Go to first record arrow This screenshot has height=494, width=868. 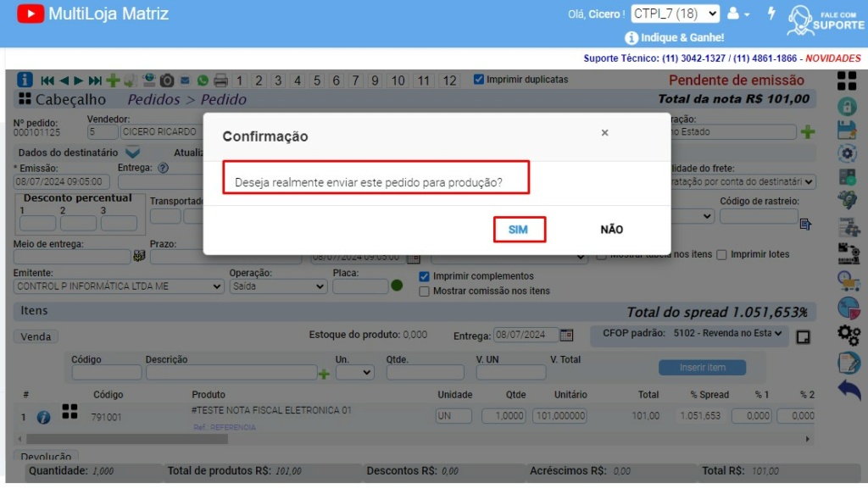point(47,80)
